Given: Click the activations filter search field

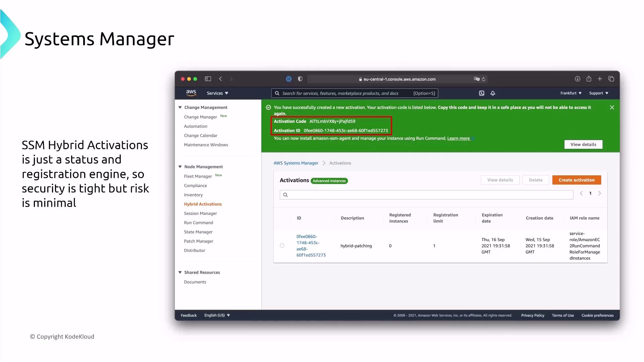Looking at the screenshot, I should click(x=426, y=195).
